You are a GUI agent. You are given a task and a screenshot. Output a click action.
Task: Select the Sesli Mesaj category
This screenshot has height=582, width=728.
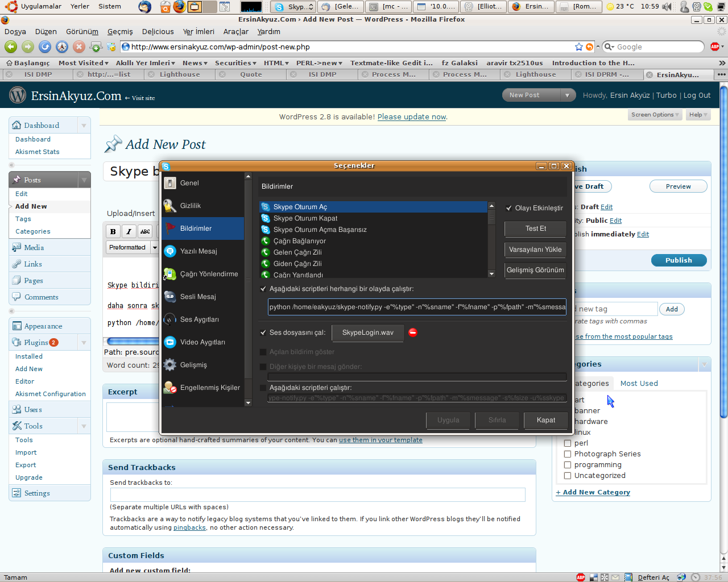(x=202, y=297)
